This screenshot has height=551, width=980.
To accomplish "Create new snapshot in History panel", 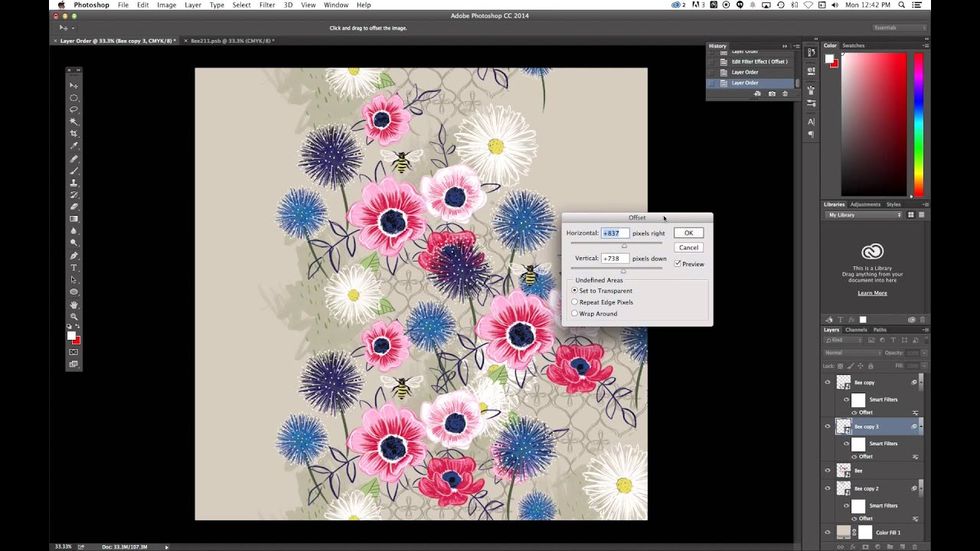I will [x=772, y=94].
